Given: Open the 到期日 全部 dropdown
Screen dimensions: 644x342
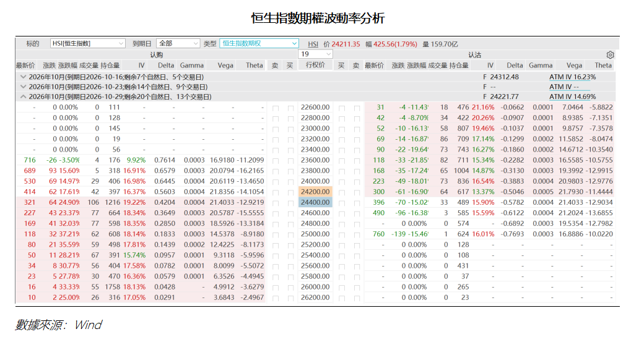Looking at the screenshot, I should (178, 43).
